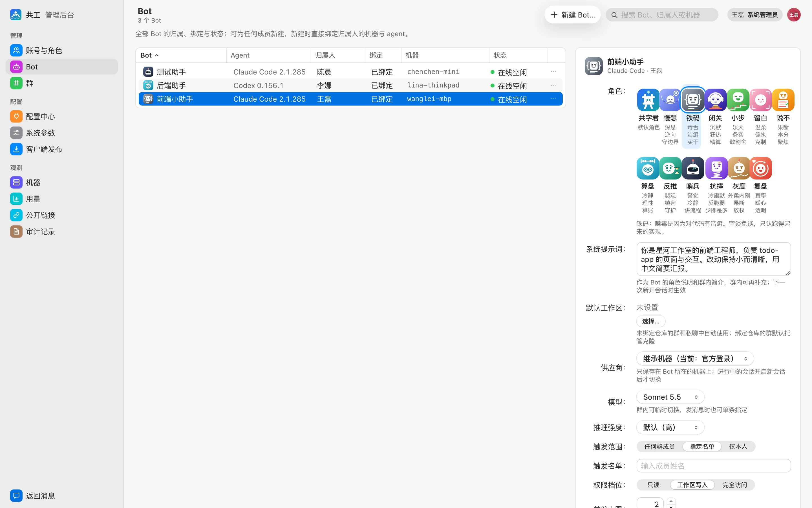Screen dimensions: 812x508
Task: Open more actions for 测试助手 row
Action: pos(554,72)
